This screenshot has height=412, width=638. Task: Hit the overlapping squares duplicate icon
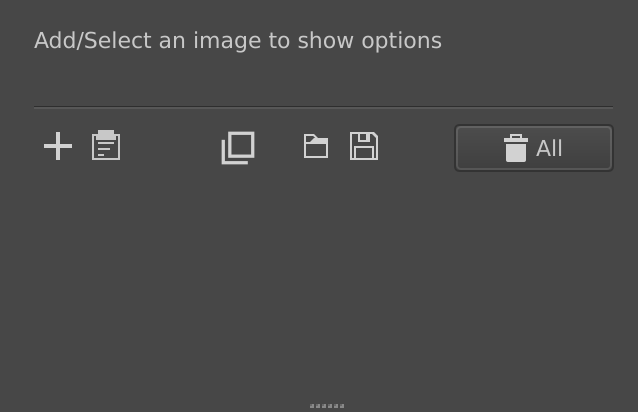pos(238,147)
